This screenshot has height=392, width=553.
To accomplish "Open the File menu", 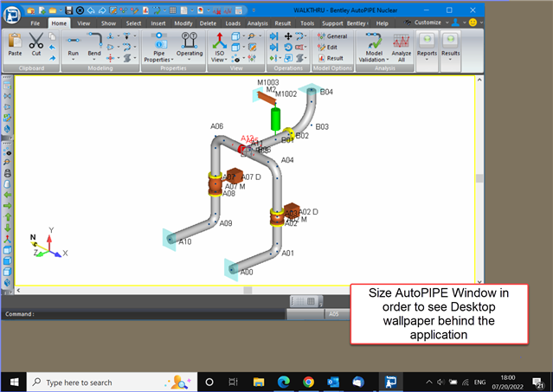I will pyautogui.click(x=35, y=23).
